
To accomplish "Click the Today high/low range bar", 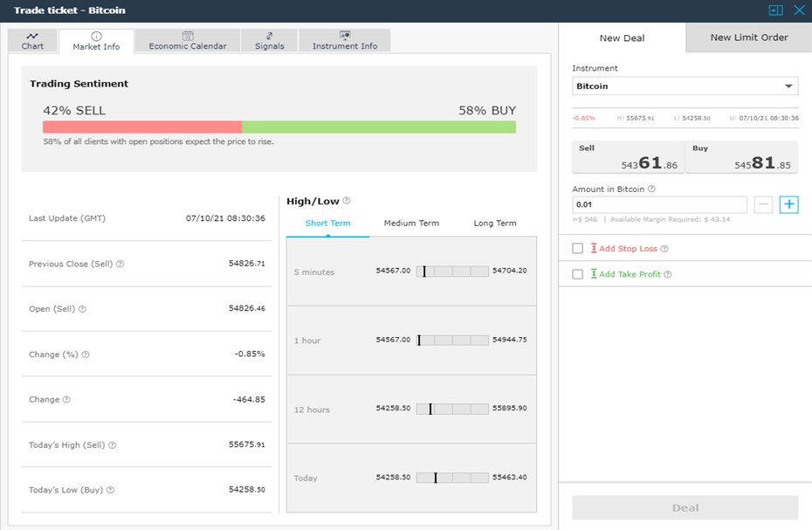I will pyautogui.click(x=452, y=478).
